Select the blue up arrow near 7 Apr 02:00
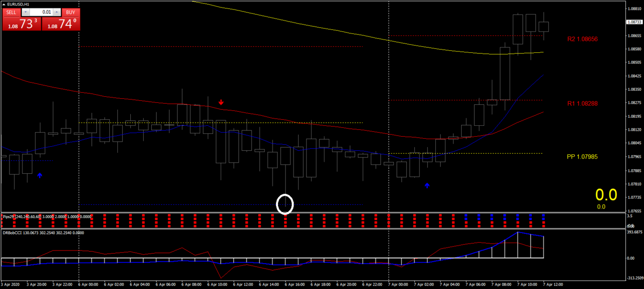 [x=427, y=185]
